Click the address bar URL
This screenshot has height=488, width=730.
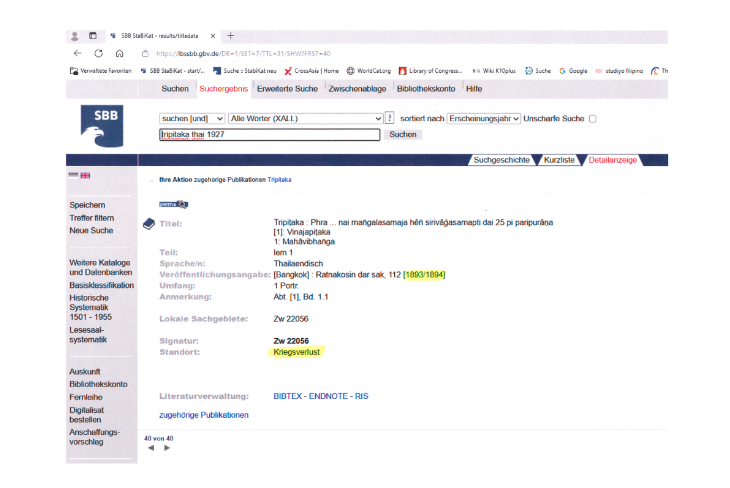pos(243,54)
